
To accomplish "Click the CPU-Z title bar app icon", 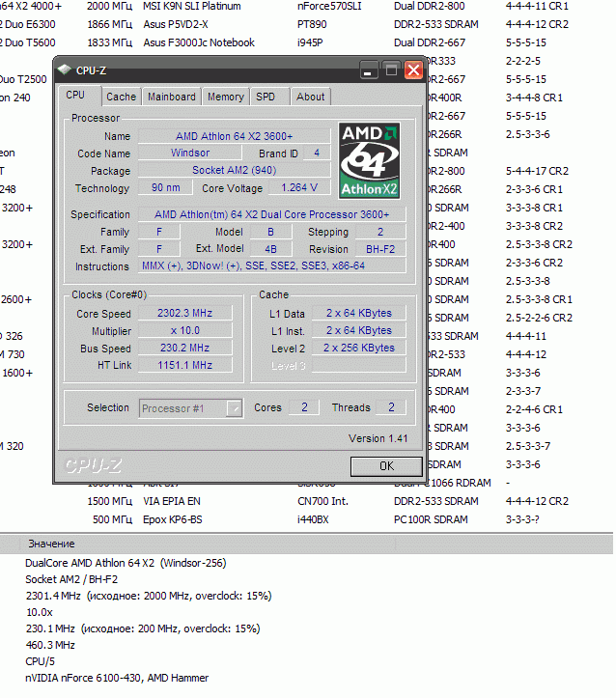I will (x=65, y=70).
